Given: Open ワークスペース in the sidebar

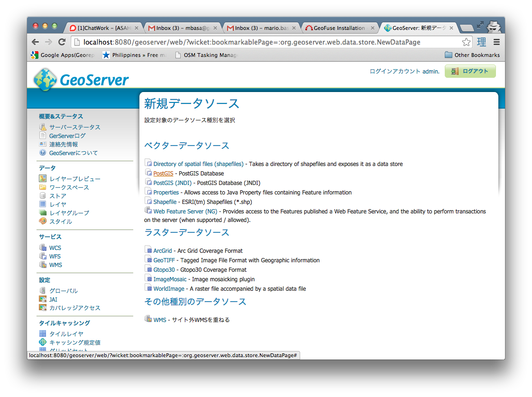Looking at the screenshot, I should (69, 187).
